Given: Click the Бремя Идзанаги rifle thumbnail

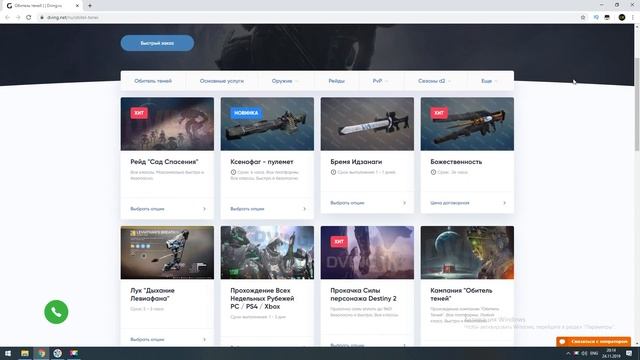Looking at the screenshot, I should point(367,124).
